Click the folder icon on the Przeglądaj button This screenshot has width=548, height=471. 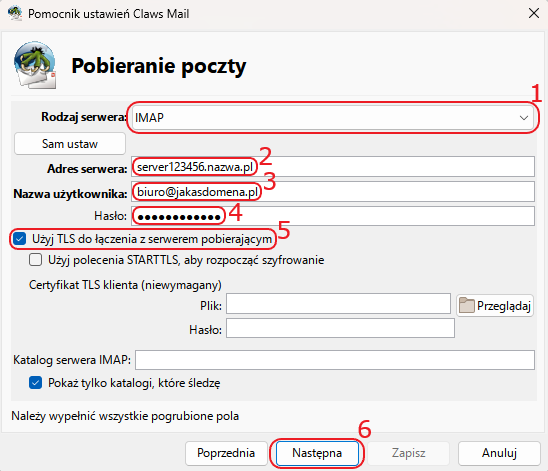click(466, 305)
